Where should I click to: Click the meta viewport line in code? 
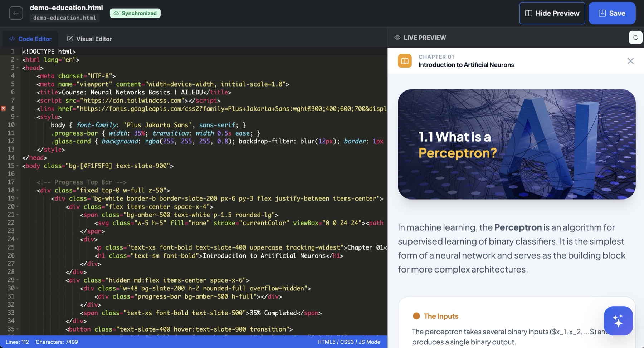(x=163, y=84)
